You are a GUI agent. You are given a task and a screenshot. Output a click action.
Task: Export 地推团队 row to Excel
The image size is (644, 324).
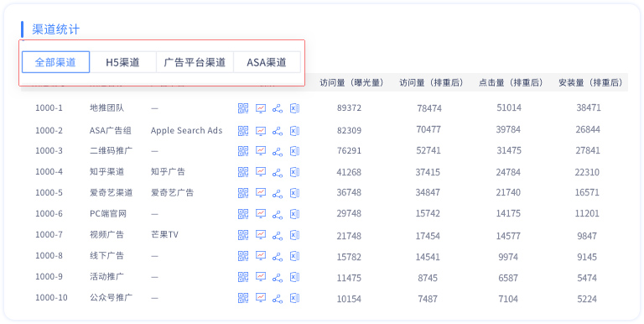pyautogui.click(x=294, y=108)
